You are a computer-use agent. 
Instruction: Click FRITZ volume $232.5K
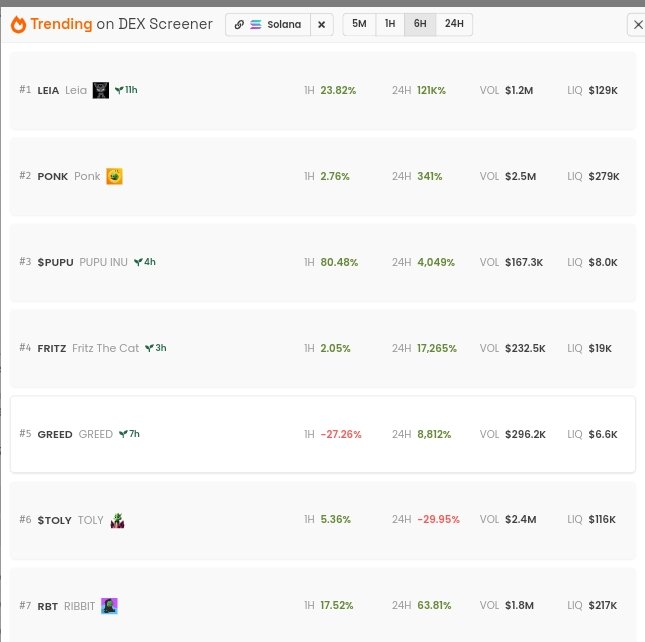[525, 348]
